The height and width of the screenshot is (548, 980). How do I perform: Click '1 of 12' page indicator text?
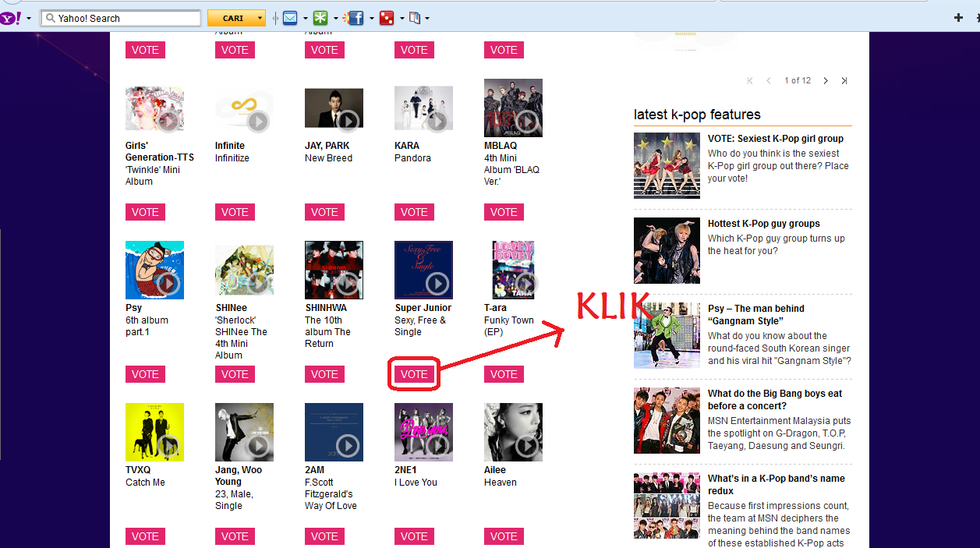(798, 80)
